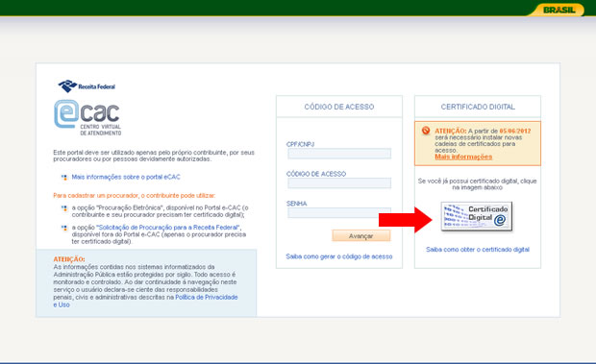Image resolution: width=596 pixels, height=364 pixels.
Task: Open 'Mais informações sobre o portal eCAC' link
Action: pos(126,177)
